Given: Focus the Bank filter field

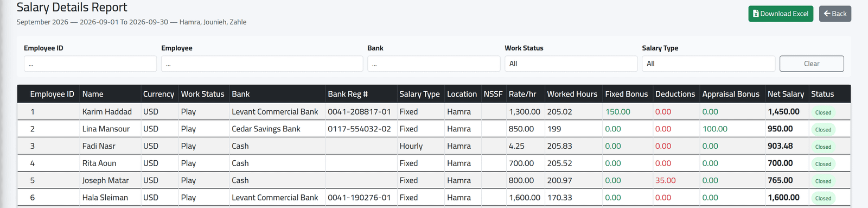Looking at the screenshot, I should (x=433, y=64).
